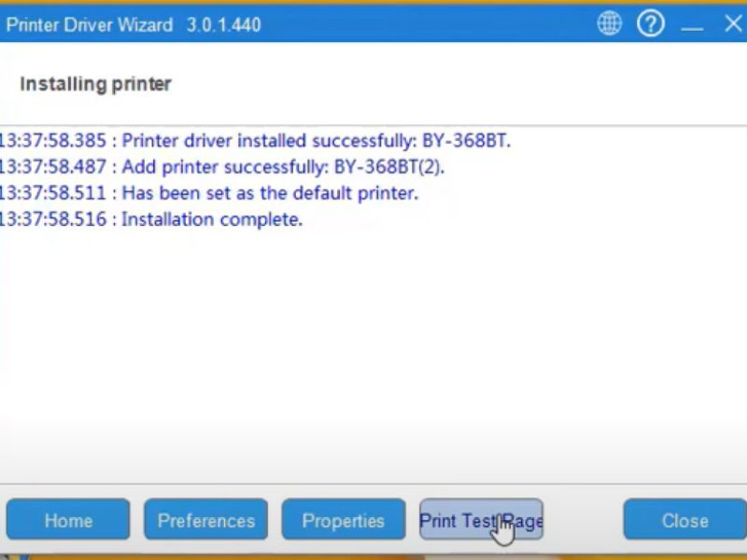
Task: Open help via the question mark icon
Action: click(650, 24)
